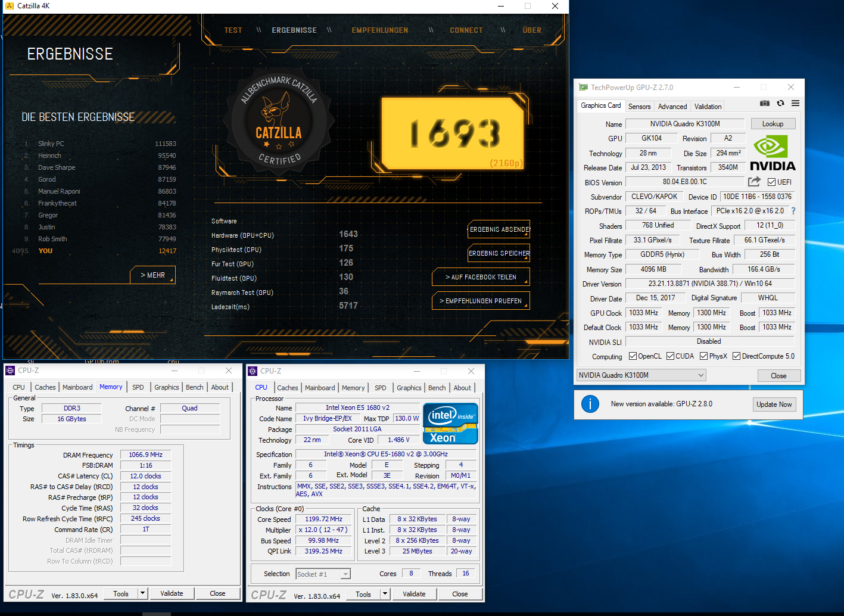
Task: Toggle the OpenCL checkbox
Action: pyautogui.click(x=633, y=356)
